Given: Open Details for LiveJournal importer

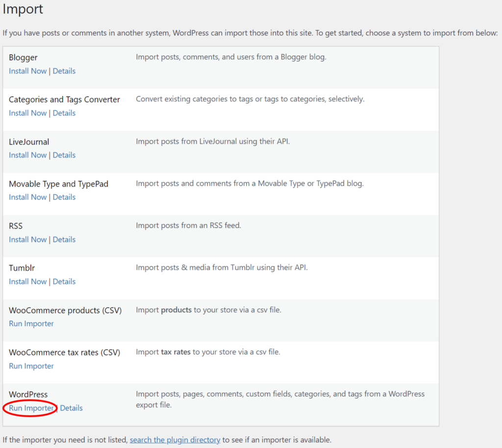Looking at the screenshot, I should [x=64, y=155].
